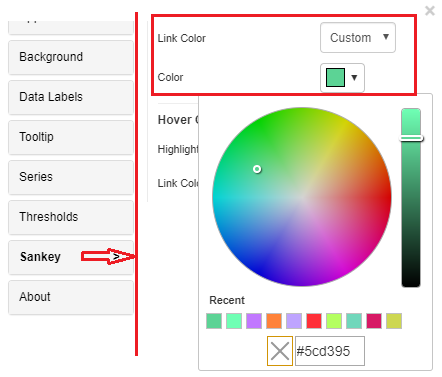
Task: Select the Tooltip section
Action: click(x=71, y=137)
